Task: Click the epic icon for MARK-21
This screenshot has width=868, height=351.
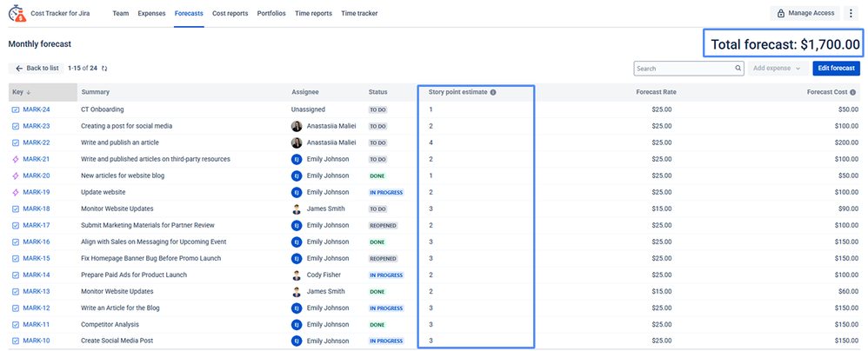Action: tap(16, 159)
